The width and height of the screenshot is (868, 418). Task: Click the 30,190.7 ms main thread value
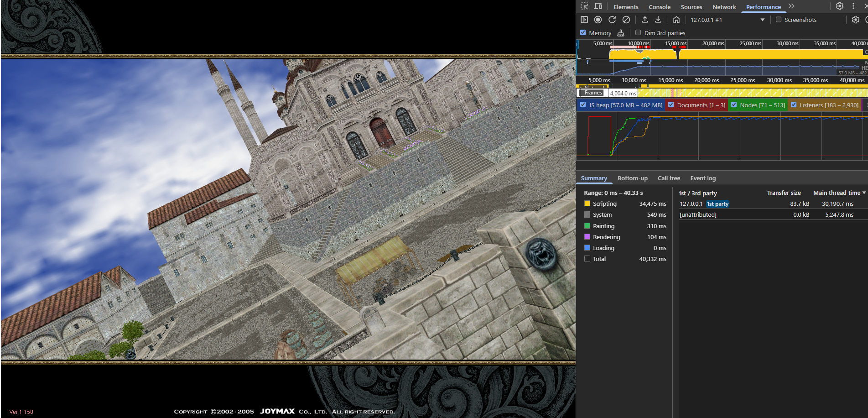point(837,204)
